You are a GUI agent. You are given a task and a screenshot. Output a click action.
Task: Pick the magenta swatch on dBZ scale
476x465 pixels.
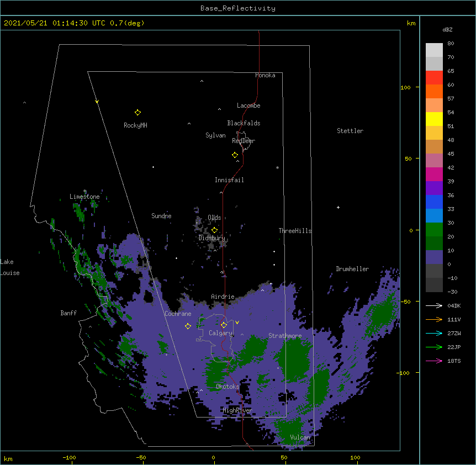[x=434, y=174]
